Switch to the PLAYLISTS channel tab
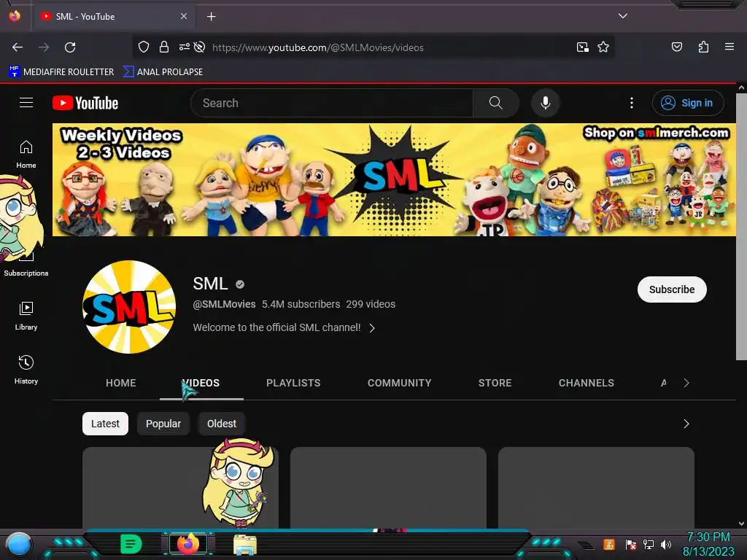The image size is (747, 560). click(293, 383)
